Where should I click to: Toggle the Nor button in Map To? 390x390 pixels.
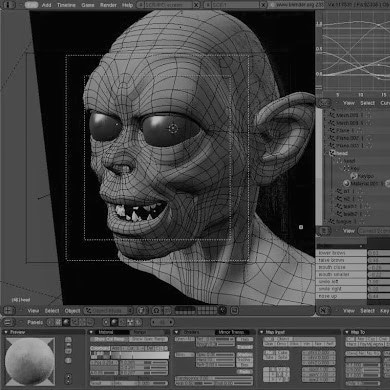pos(360,339)
